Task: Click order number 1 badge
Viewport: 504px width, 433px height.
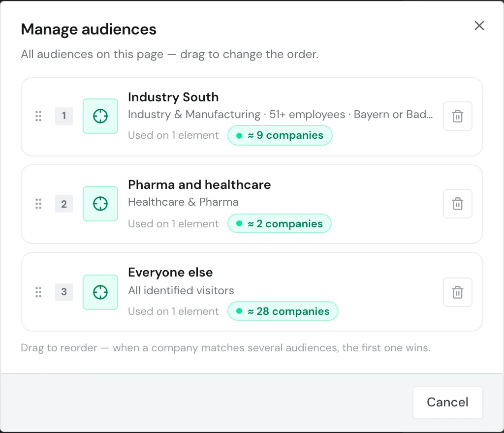Action: [64, 116]
